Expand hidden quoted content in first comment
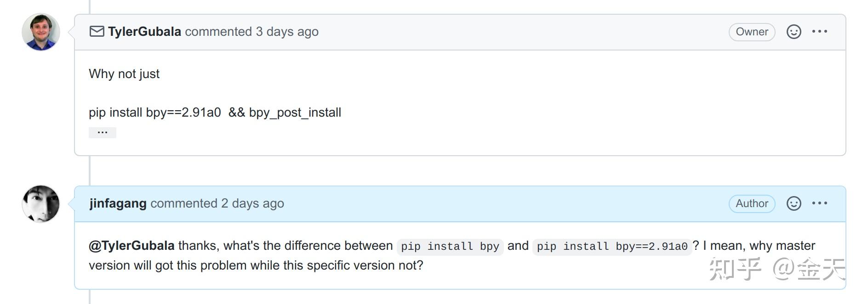868x304 pixels. coord(103,133)
